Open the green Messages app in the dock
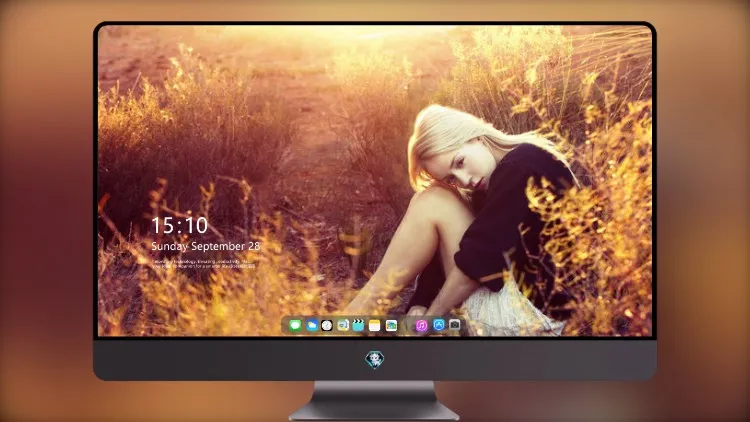Viewport: 750px width, 422px height. point(295,325)
